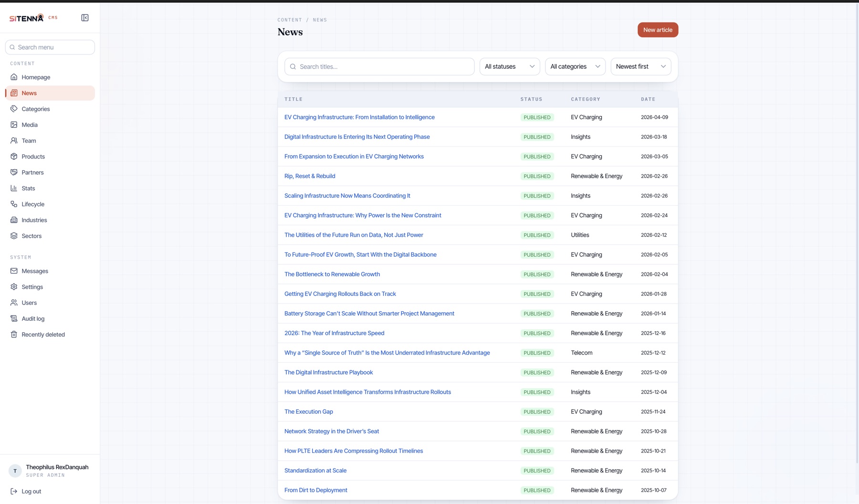The height and width of the screenshot is (504, 859).
Task: Open 'Standardization at Scale' article
Action: click(315, 471)
